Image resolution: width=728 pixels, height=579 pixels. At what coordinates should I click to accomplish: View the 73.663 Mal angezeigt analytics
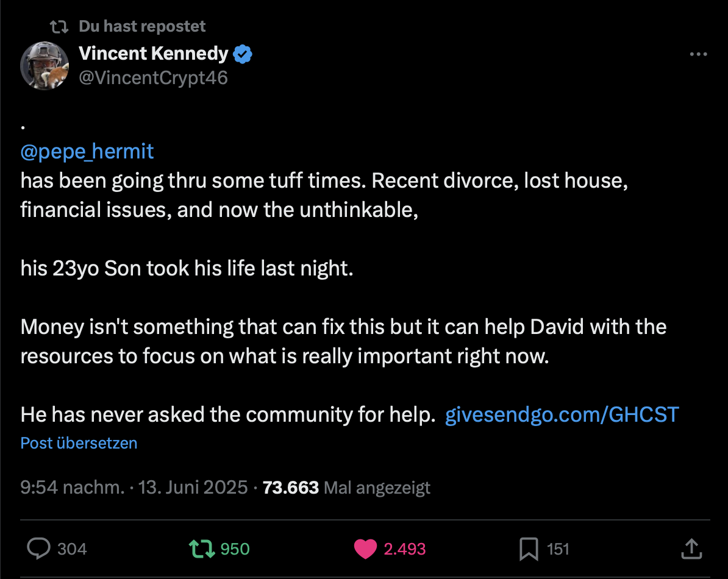346,488
